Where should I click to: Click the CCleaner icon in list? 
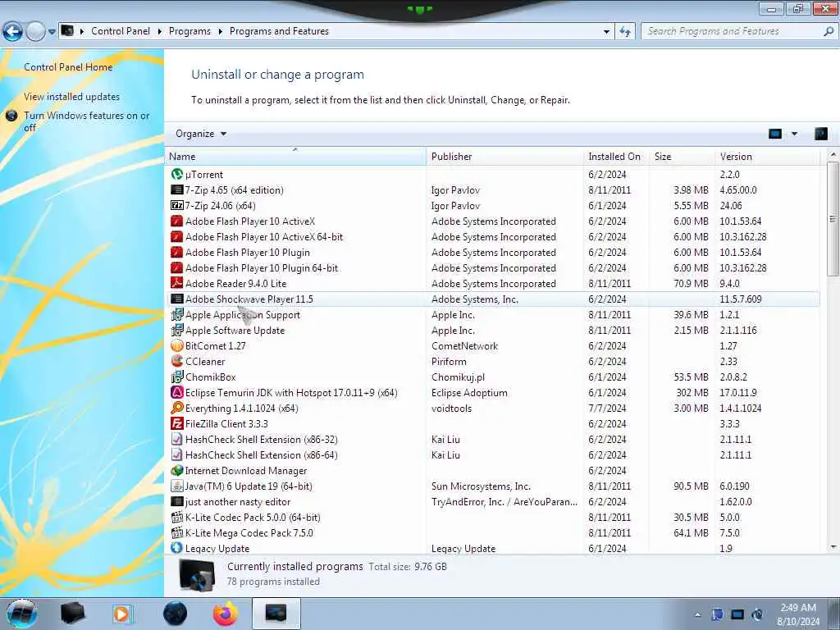click(x=177, y=361)
